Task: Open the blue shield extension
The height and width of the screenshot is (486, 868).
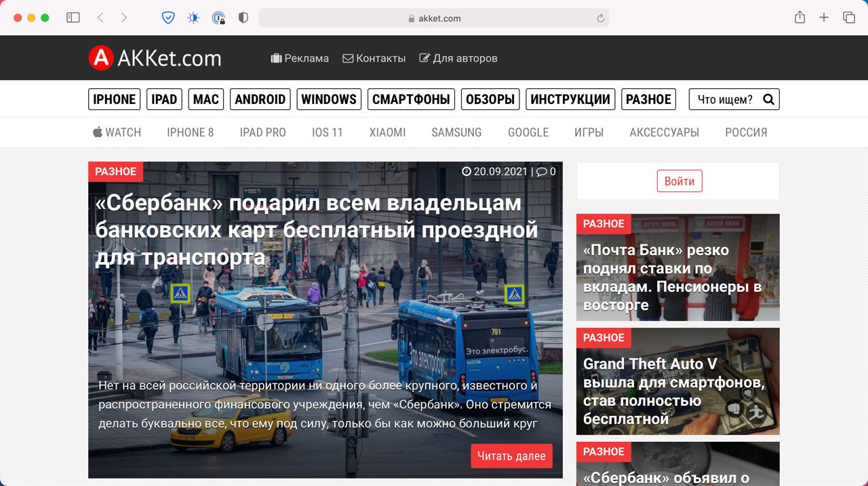Action: [x=168, y=18]
